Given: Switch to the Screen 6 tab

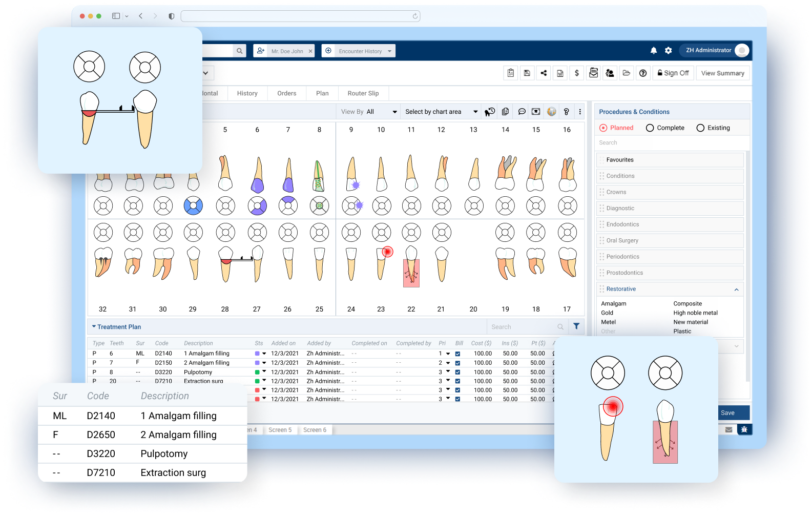Looking at the screenshot, I should point(315,430).
